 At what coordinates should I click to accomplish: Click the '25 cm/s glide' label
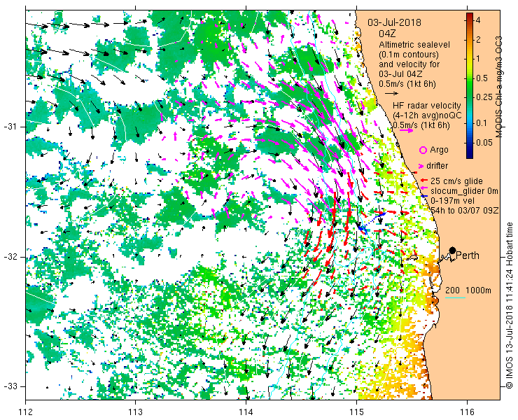[456, 181]
